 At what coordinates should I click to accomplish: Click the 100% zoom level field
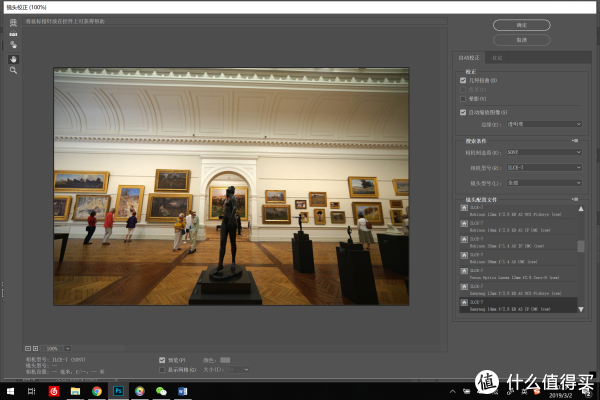point(52,348)
